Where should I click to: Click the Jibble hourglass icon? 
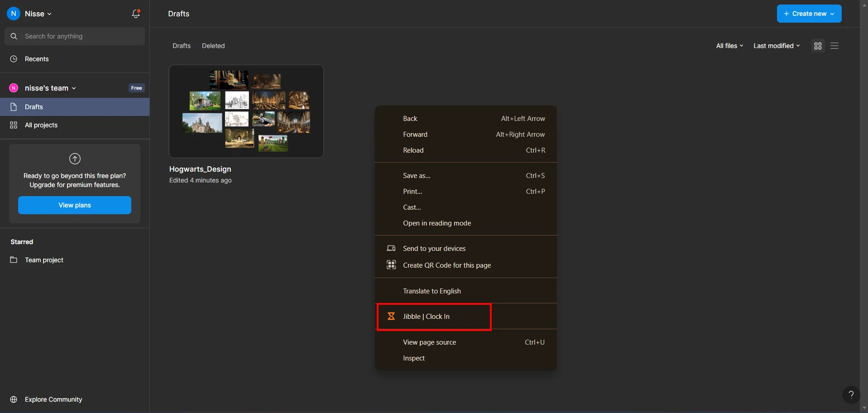pyautogui.click(x=391, y=317)
